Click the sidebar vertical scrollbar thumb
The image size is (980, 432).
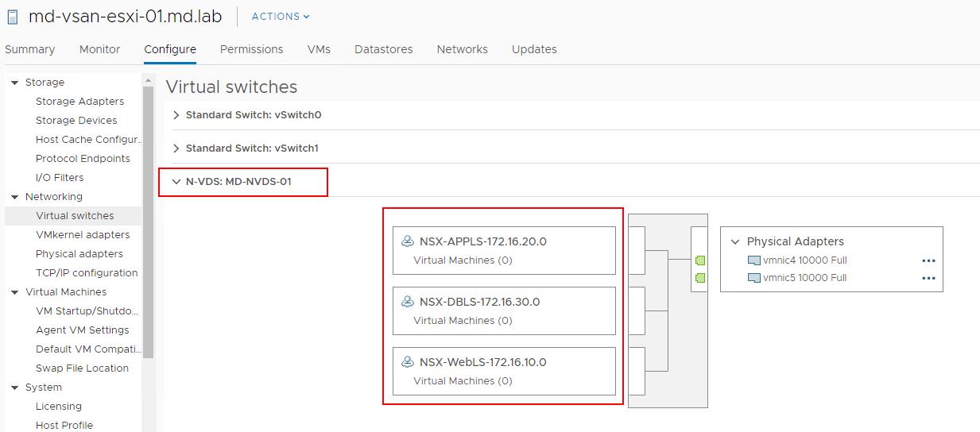pyautogui.click(x=148, y=222)
